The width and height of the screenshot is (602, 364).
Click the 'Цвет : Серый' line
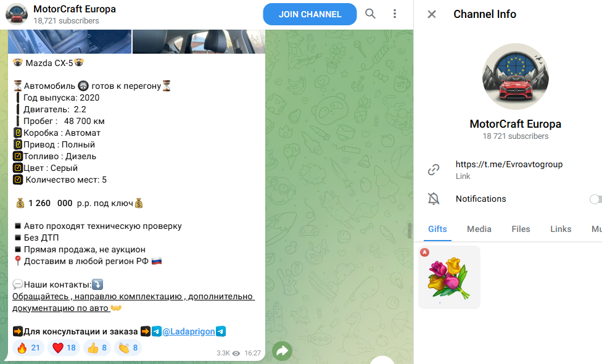tap(51, 168)
